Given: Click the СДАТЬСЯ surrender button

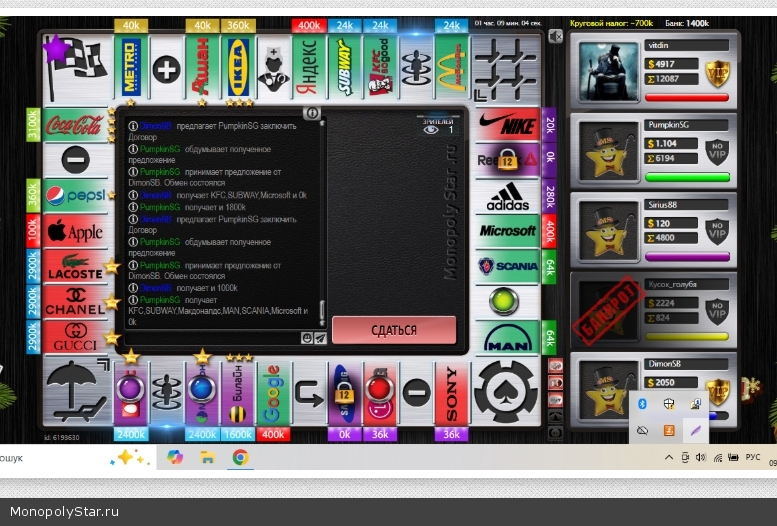Looking at the screenshot, I should coord(394,330).
